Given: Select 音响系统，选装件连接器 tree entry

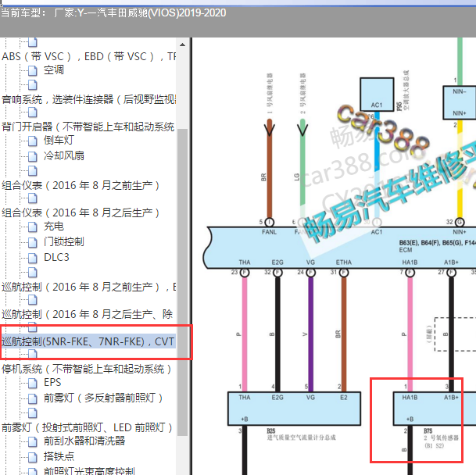Looking at the screenshot, I should pos(88,99).
